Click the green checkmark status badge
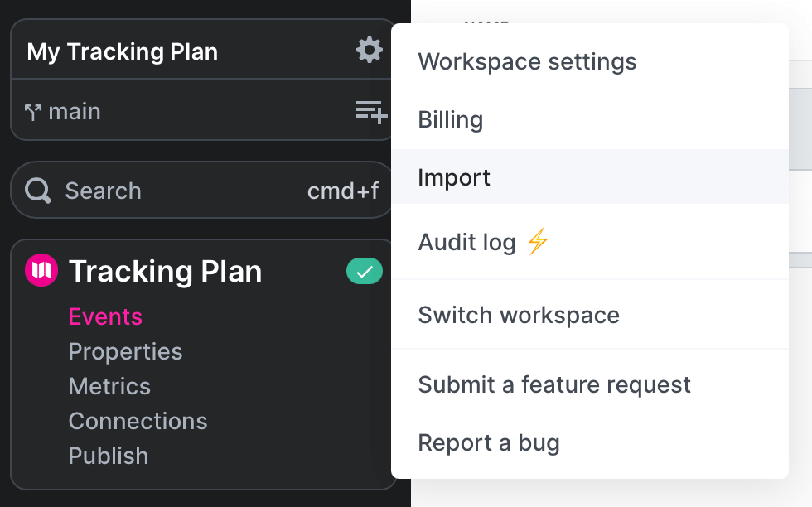812x507 pixels. (364, 271)
